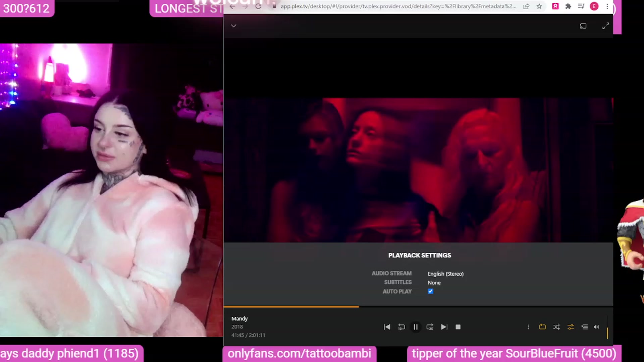Open the Audio Stream English (Stereo) dropdown
Viewport: 644px width, 362px height.
pos(445,274)
